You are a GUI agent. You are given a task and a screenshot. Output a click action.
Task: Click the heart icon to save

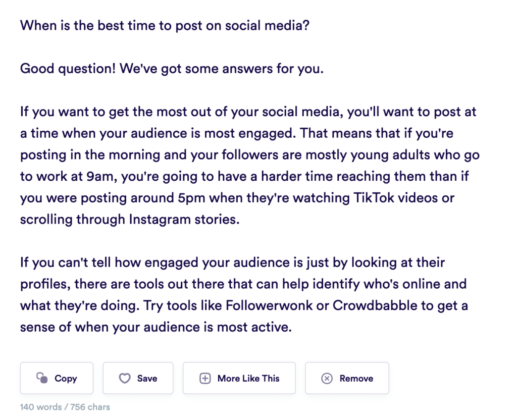[125, 378]
